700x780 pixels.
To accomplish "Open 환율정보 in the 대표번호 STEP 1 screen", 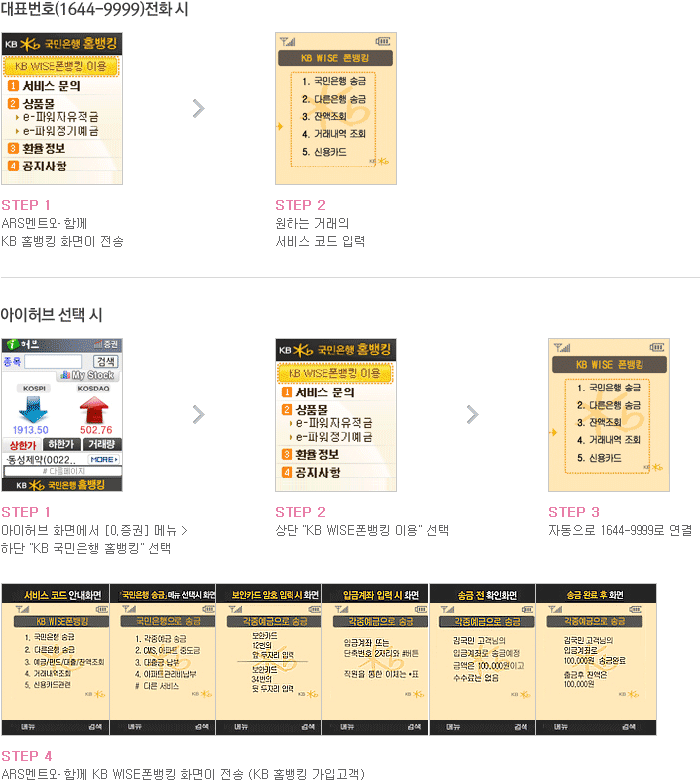I will [44, 148].
